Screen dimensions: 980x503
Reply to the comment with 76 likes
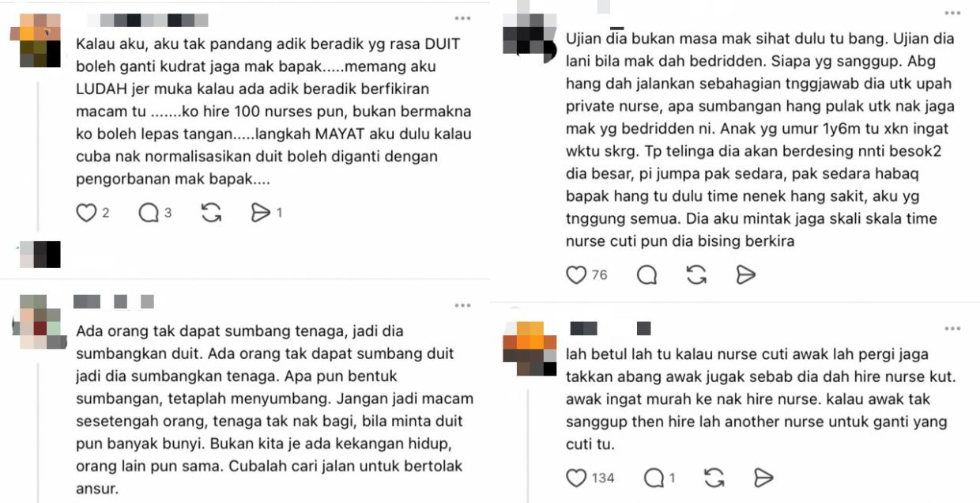(x=646, y=274)
